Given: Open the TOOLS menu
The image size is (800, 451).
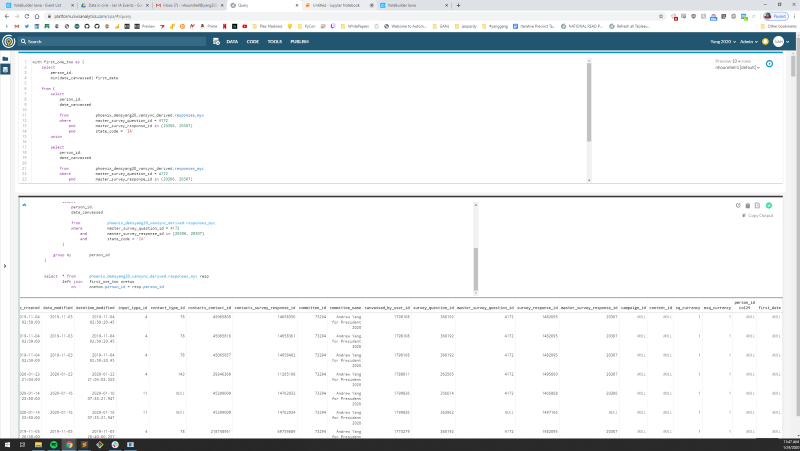Looking at the screenshot, I should (273, 41).
